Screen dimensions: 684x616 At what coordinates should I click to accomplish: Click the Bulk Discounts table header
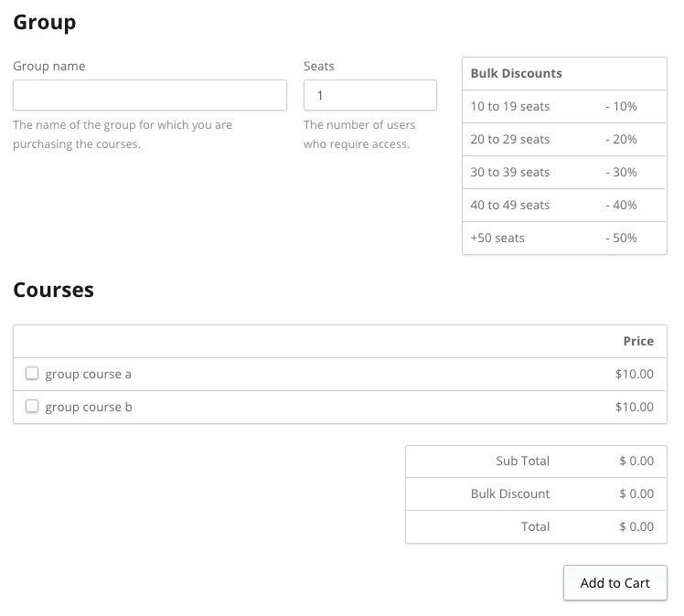[516, 73]
